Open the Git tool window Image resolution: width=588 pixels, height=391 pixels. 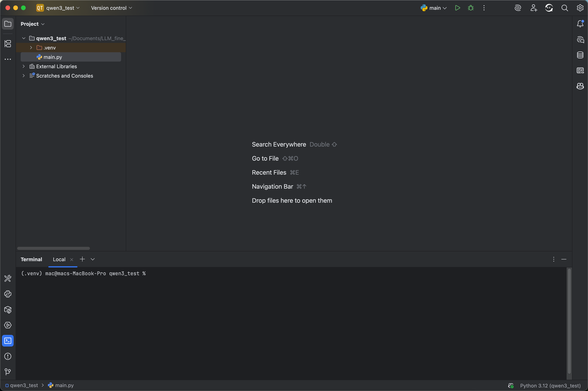8,372
